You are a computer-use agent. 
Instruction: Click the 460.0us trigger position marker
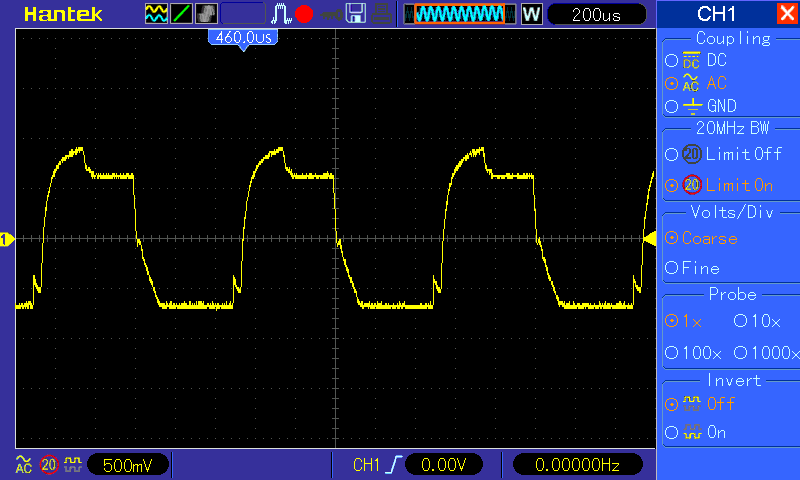coord(243,39)
